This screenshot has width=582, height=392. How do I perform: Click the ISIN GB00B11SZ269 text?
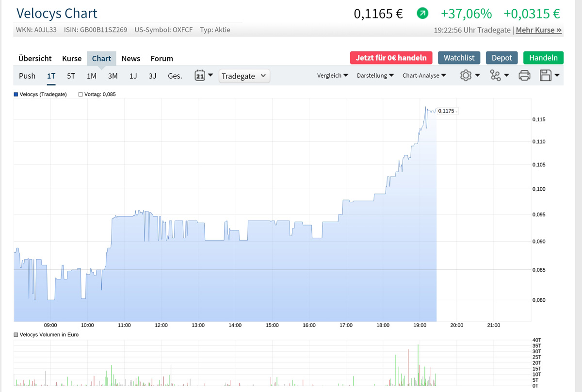(96, 30)
